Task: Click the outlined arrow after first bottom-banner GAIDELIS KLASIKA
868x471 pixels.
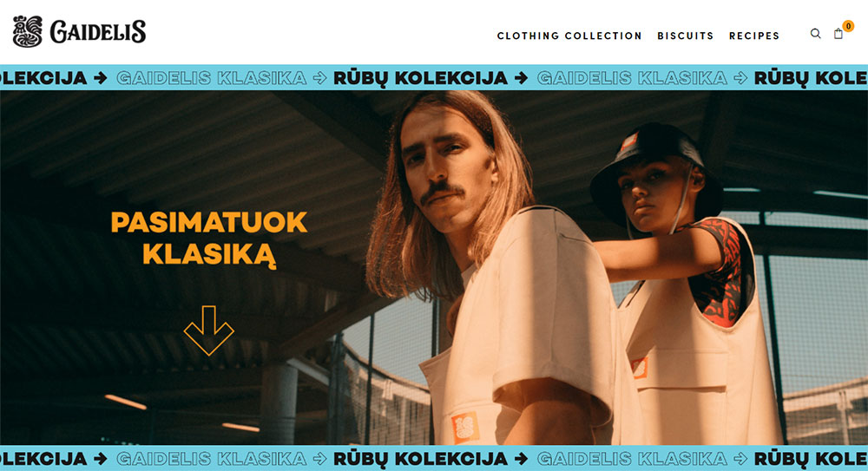Action: coord(320,459)
